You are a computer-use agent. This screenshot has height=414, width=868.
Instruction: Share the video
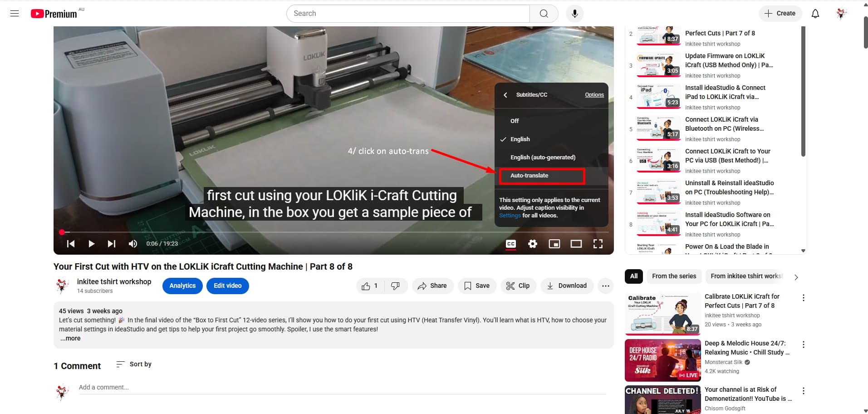(x=432, y=286)
